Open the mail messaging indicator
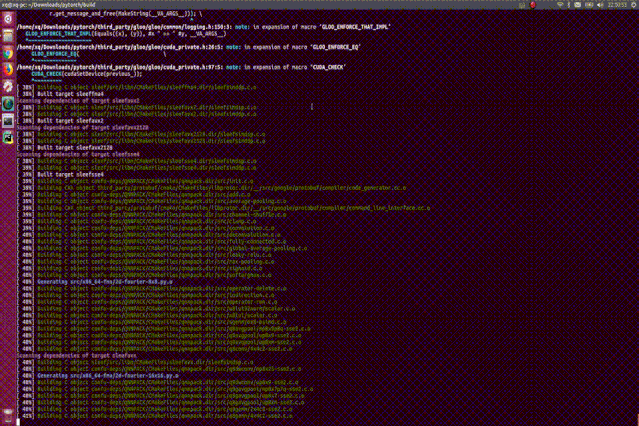This screenshot has height=426, width=639. click(578, 5)
